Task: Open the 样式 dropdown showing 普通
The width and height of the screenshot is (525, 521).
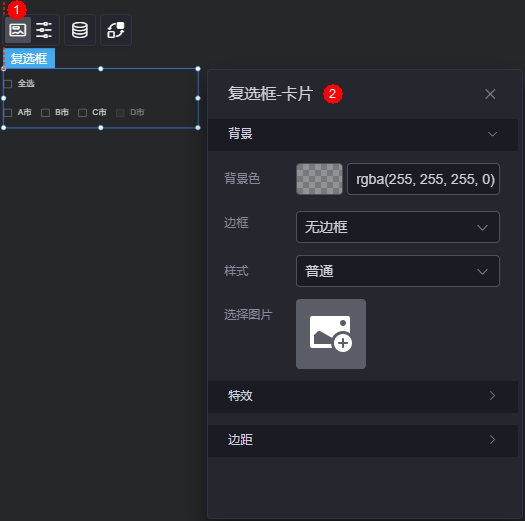Action: tap(398, 271)
